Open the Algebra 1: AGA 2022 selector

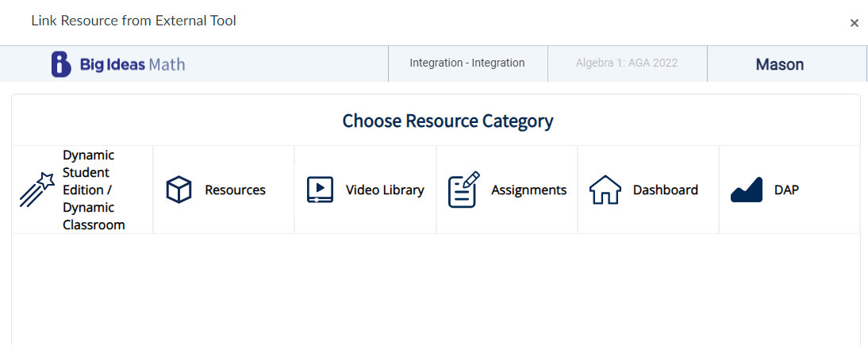click(x=627, y=63)
